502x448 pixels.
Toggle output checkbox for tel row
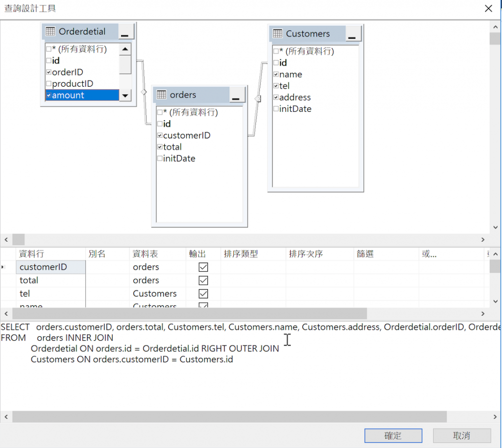203,294
